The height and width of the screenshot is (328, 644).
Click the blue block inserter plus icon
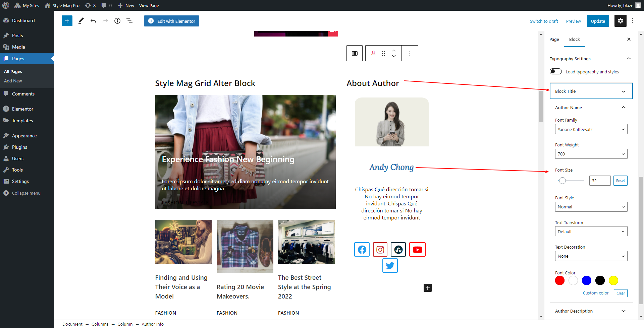click(67, 21)
